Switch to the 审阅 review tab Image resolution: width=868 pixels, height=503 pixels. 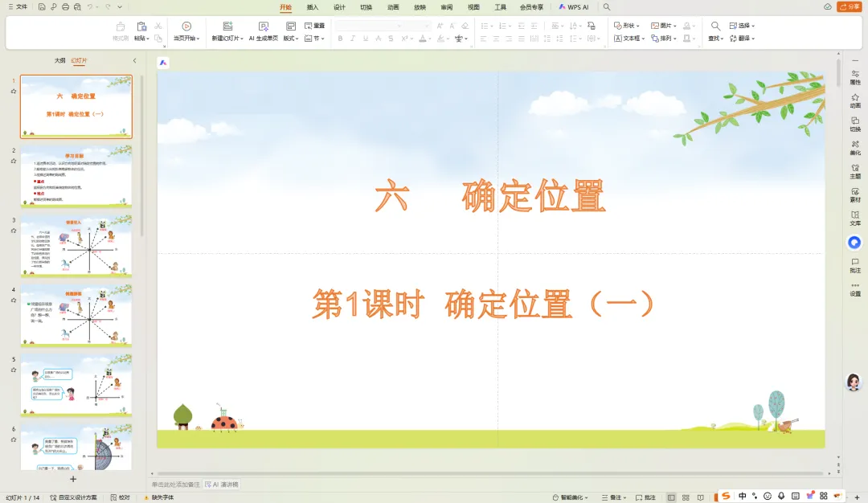[x=447, y=7]
